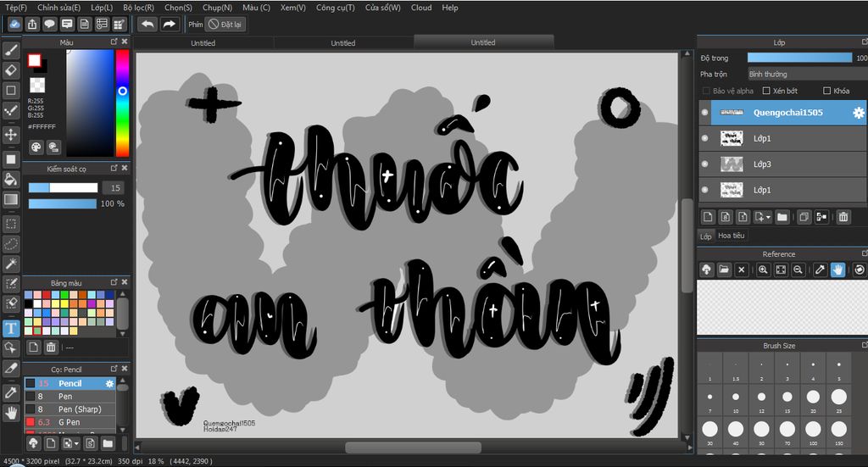Image resolution: width=868 pixels, height=467 pixels.
Task: Click the brush size value field showing 15
Action: point(114,188)
